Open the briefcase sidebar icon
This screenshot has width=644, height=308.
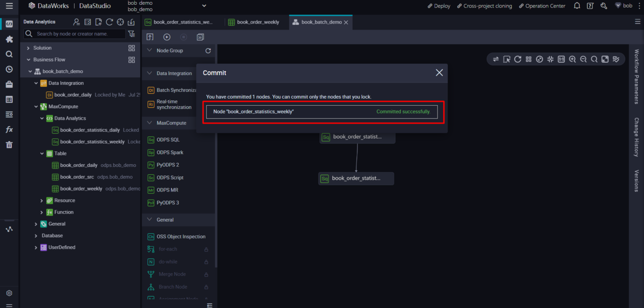pyautogui.click(x=9, y=84)
